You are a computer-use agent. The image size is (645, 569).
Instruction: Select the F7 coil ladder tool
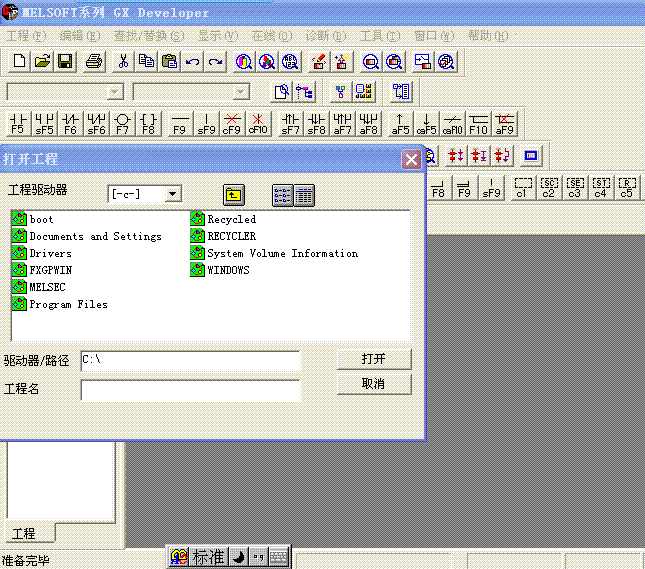(x=122, y=124)
